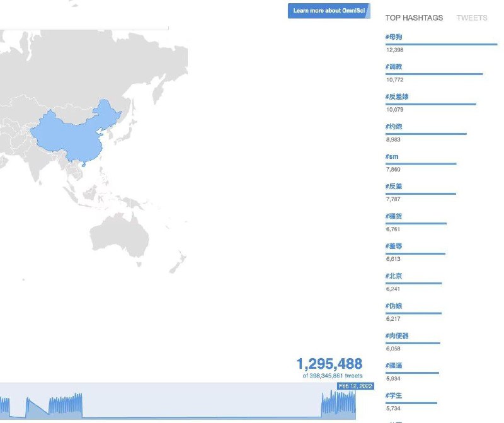
Task: Click the hashtag bar above 6,241
Action: point(413,283)
